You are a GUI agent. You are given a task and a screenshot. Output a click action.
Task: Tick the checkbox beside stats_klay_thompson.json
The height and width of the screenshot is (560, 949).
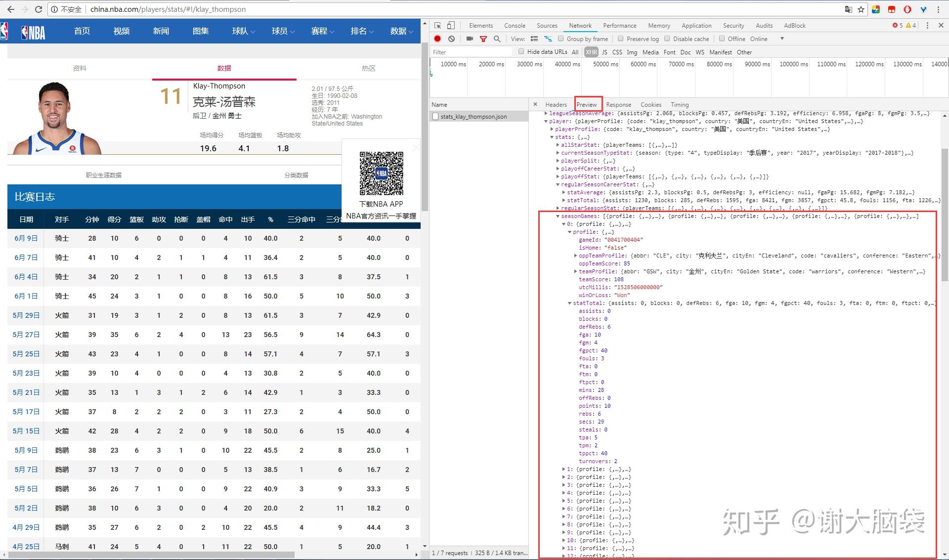point(435,117)
